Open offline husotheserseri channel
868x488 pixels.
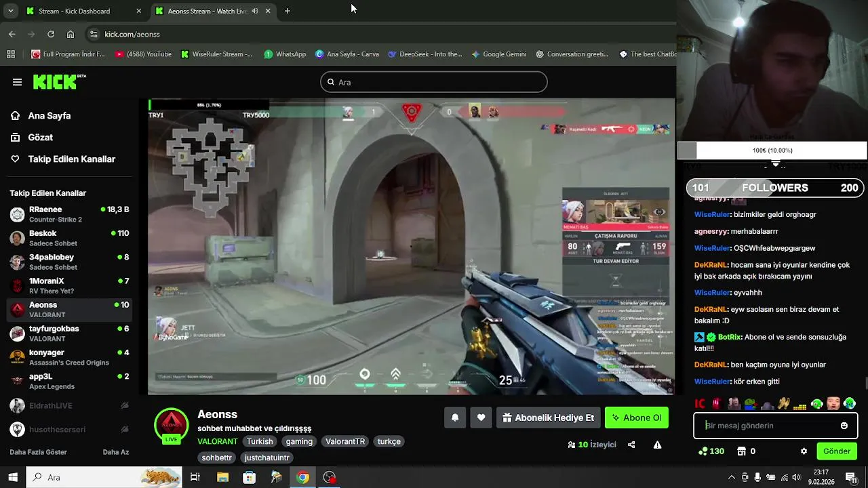pos(70,430)
